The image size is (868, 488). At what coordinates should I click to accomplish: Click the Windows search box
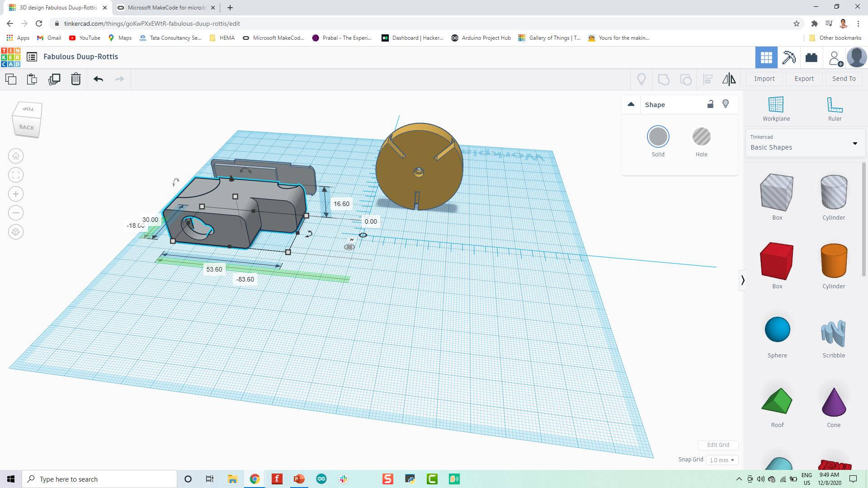[x=99, y=479]
